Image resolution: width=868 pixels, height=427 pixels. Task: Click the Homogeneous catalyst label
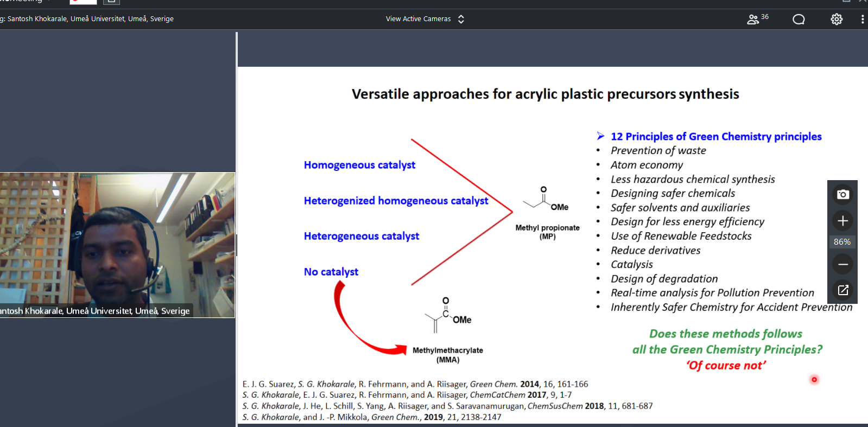[359, 165]
